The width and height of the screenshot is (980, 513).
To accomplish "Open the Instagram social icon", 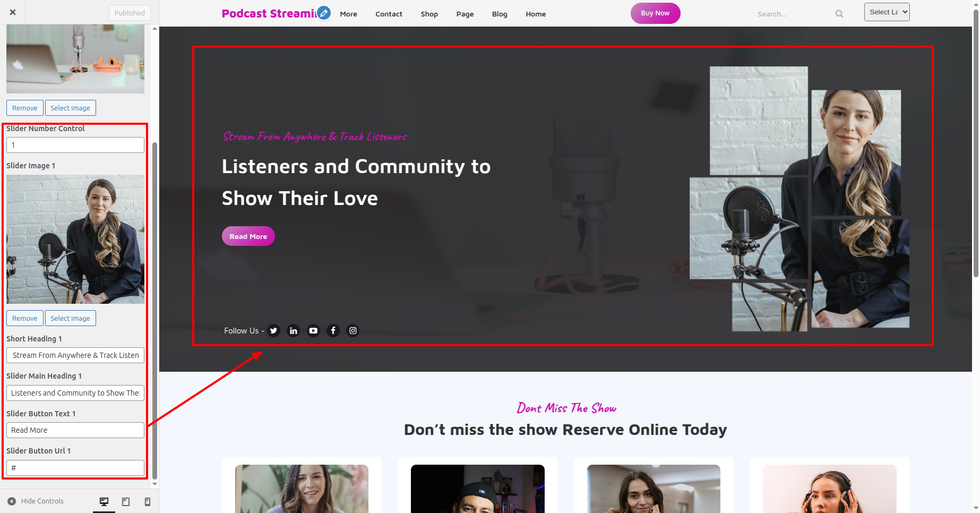I will pos(353,331).
